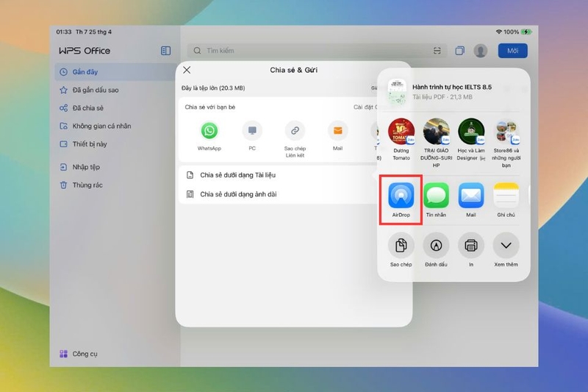Tap the AirDrop icon in share sheet

coord(401,196)
